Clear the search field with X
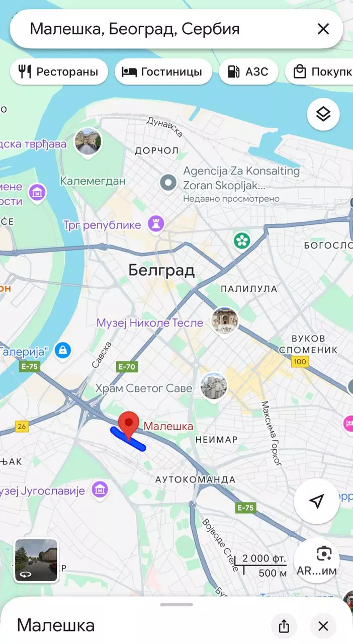 (323, 29)
